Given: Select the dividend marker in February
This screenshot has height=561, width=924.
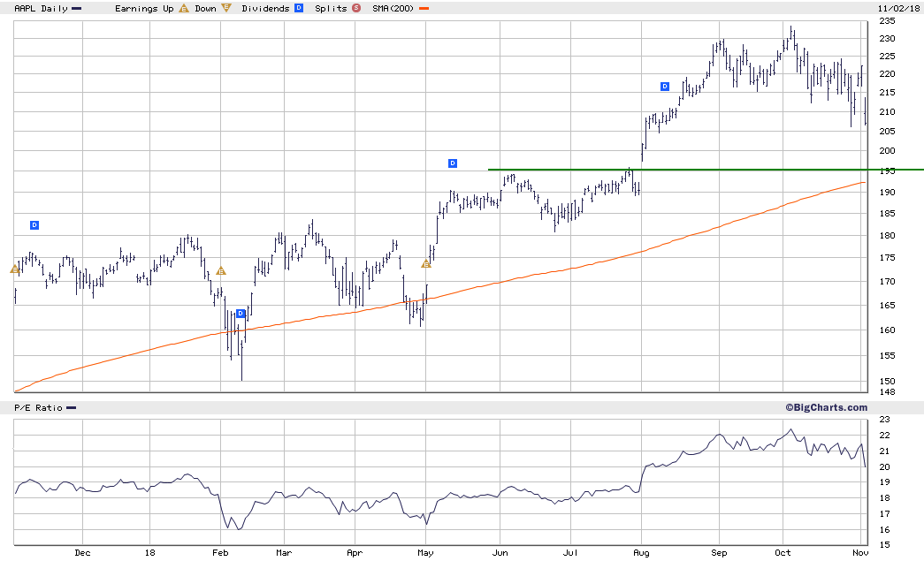Looking at the screenshot, I should 241,313.
